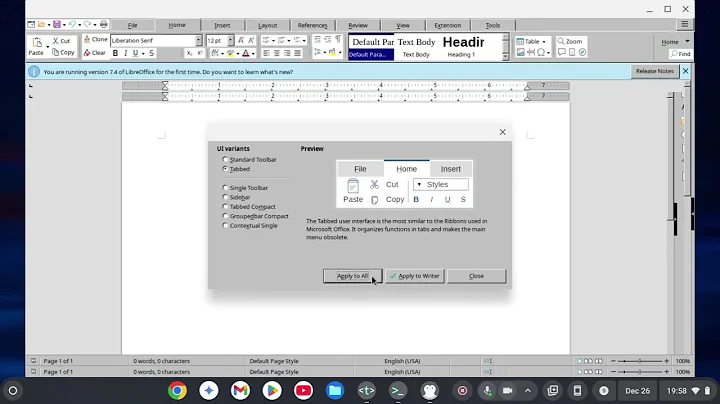The height and width of the screenshot is (404, 720).
Task: Click the Save icon in quick toolbar
Action: [x=56, y=24]
